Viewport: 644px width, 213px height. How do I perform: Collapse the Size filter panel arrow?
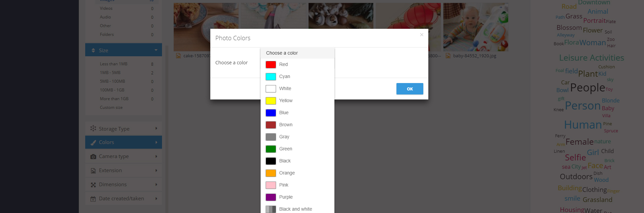coord(156,50)
